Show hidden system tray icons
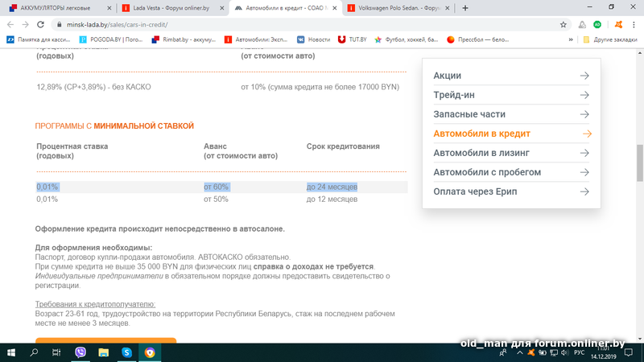The image size is (644, 362). pyautogui.click(x=519, y=353)
